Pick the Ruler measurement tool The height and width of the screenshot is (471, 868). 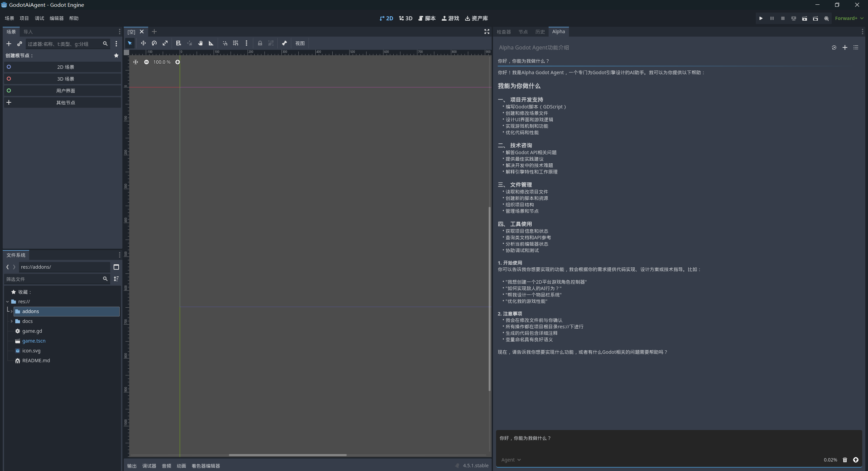point(211,43)
